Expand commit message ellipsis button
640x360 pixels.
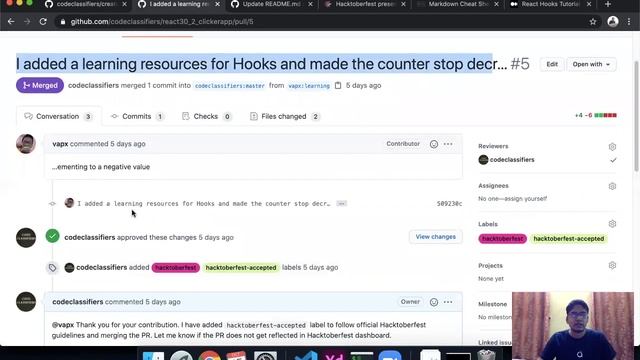(342, 203)
